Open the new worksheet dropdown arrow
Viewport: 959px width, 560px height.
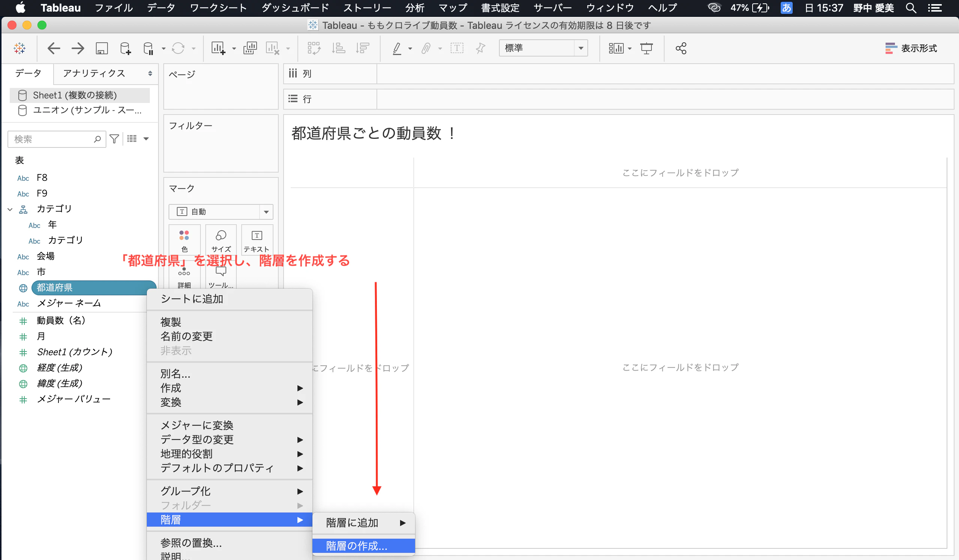point(234,49)
